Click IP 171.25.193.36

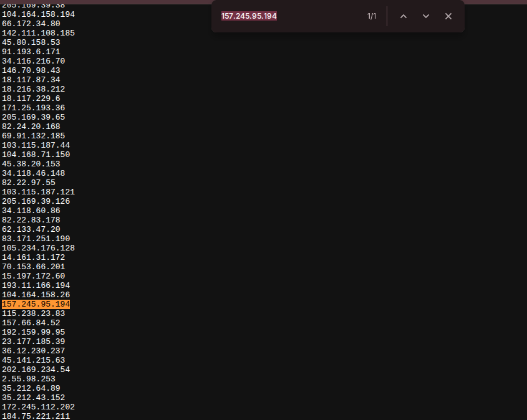click(33, 108)
